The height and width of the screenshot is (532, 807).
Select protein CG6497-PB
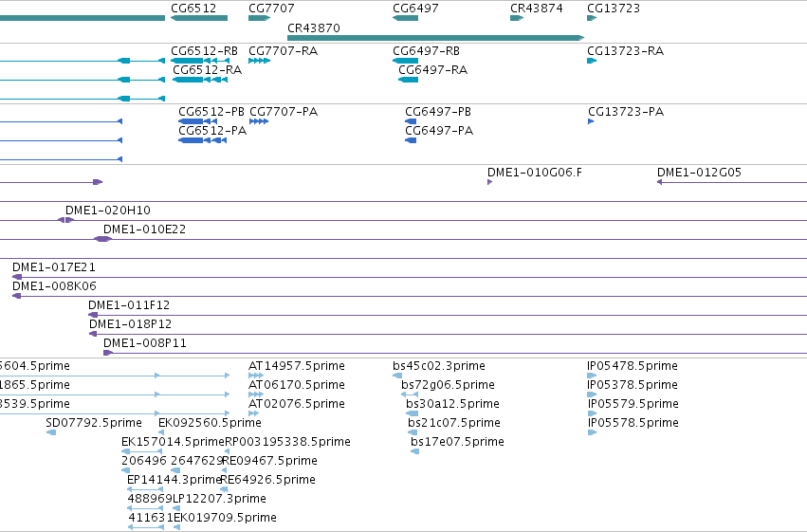(x=411, y=121)
